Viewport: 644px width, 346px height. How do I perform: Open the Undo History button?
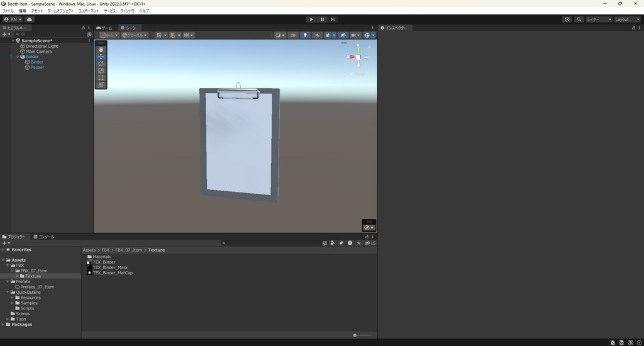(x=567, y=20)
